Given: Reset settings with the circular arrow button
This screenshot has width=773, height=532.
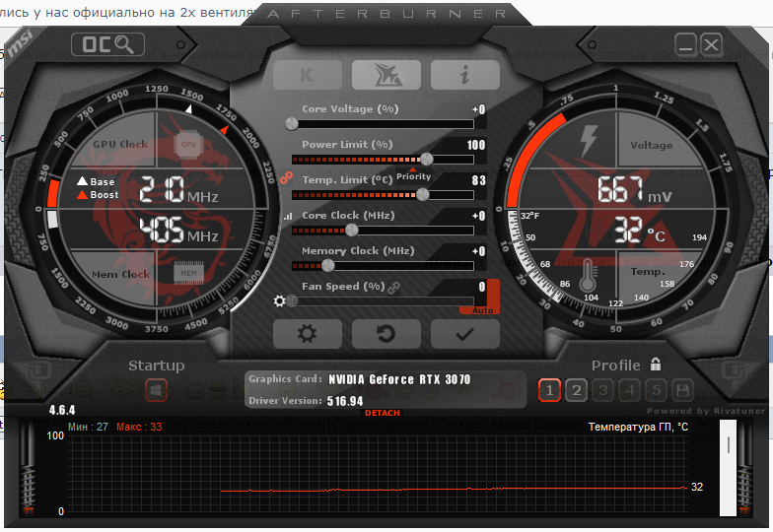Looking at the screenshot, I should coord(386,334).
